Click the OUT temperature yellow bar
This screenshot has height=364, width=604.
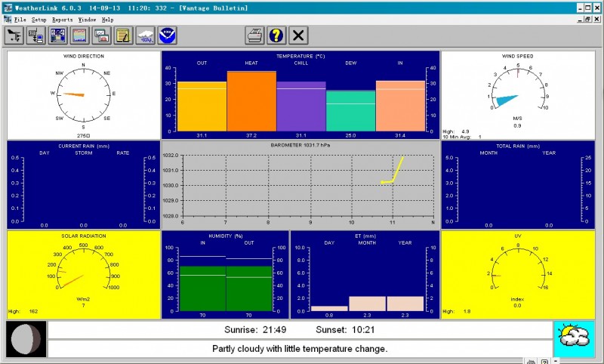(202, 106)
